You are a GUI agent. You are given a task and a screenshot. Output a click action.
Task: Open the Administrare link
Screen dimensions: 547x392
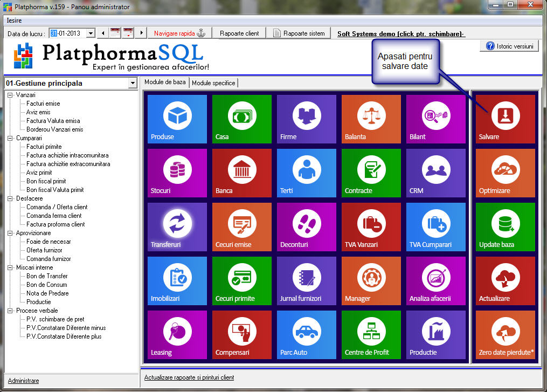tap(23, 381)
